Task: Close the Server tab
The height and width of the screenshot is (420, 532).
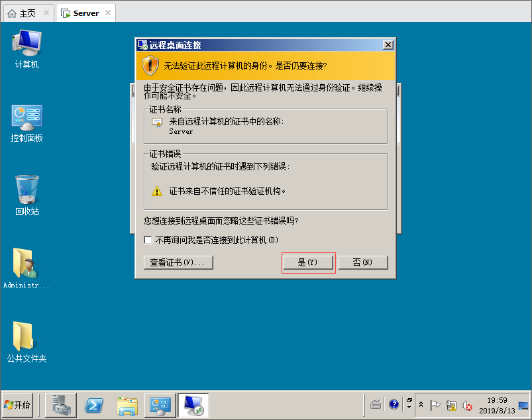Action: pyautogui.click(x=108, y=13)
